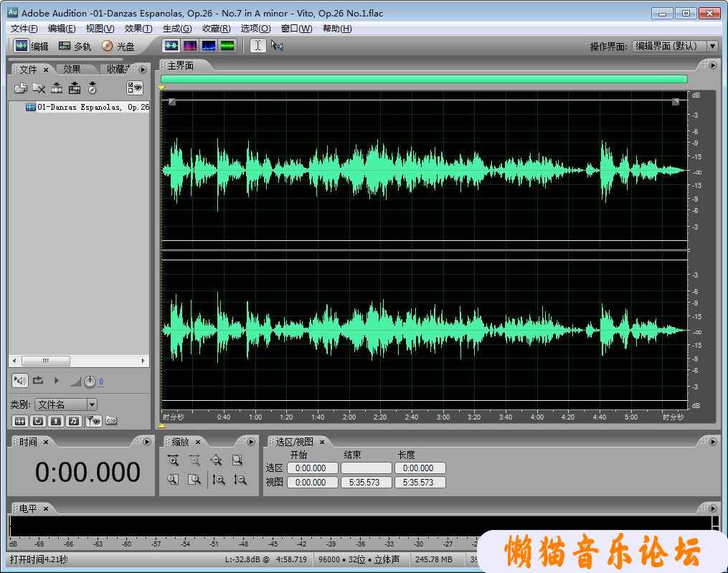Viewport: 728px width, 573px height.
Task: Open the 缩放 panel options arrow
Action: 251,442
